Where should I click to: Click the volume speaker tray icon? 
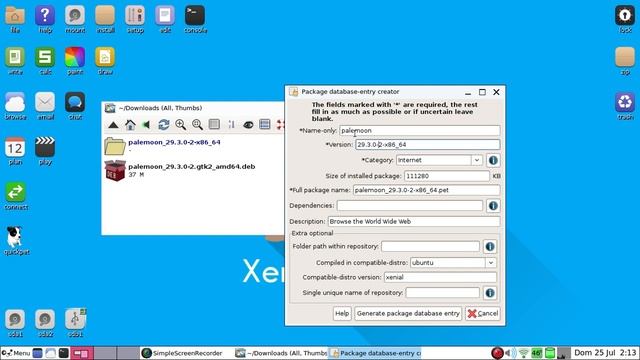click(509, 353)
